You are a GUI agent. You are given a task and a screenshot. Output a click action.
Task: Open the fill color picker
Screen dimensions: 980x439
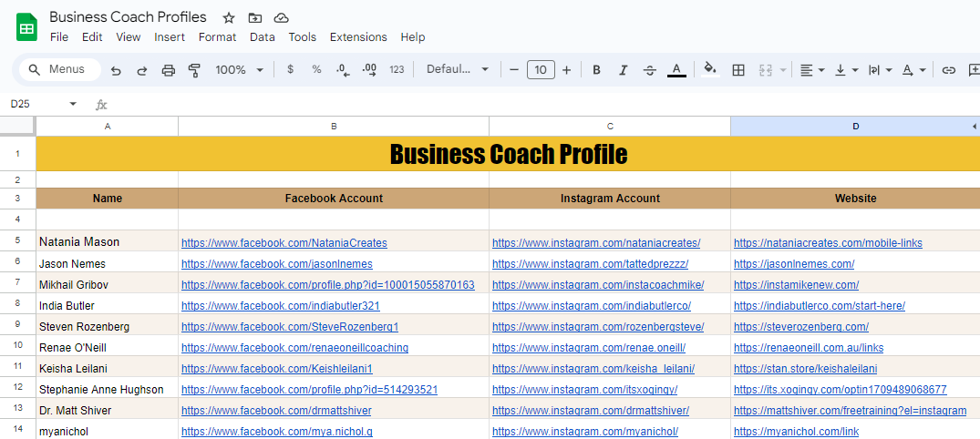point(710,69)
